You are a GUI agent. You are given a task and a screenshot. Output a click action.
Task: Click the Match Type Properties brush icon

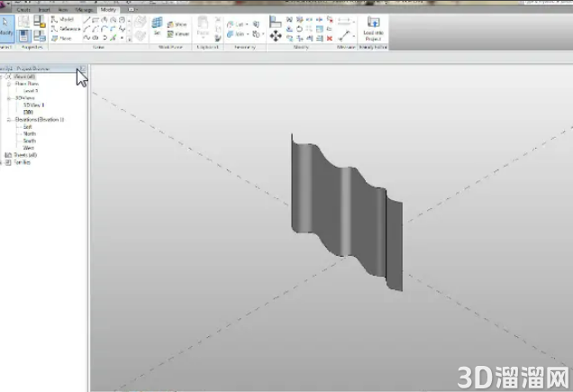coord(218,38)
